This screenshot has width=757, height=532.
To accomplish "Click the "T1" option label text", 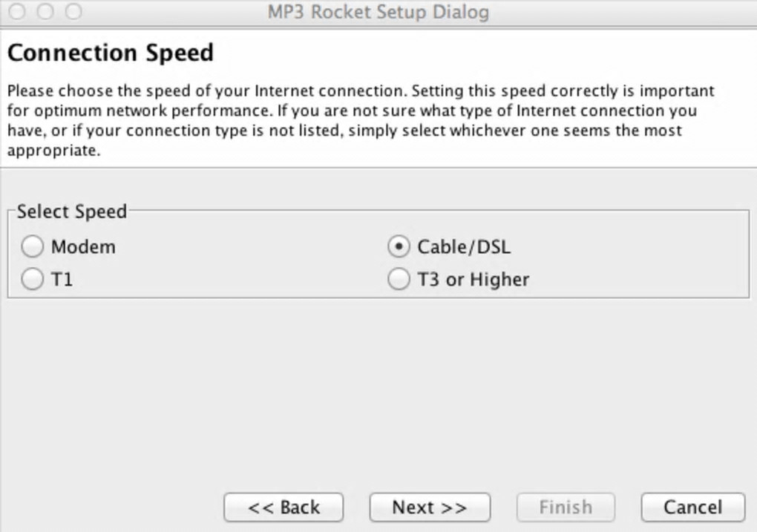I will 62,280.
